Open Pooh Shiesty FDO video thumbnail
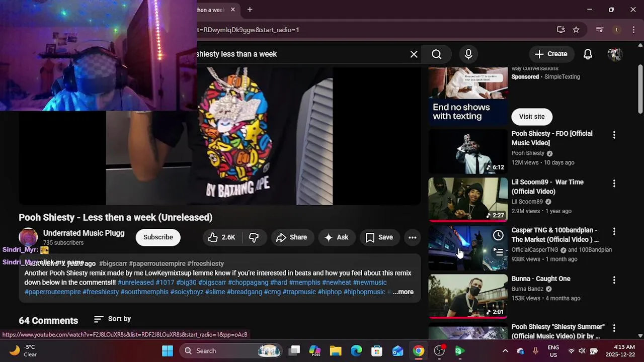644x362 pixels. pyautogui.click(x=468, y=152)
